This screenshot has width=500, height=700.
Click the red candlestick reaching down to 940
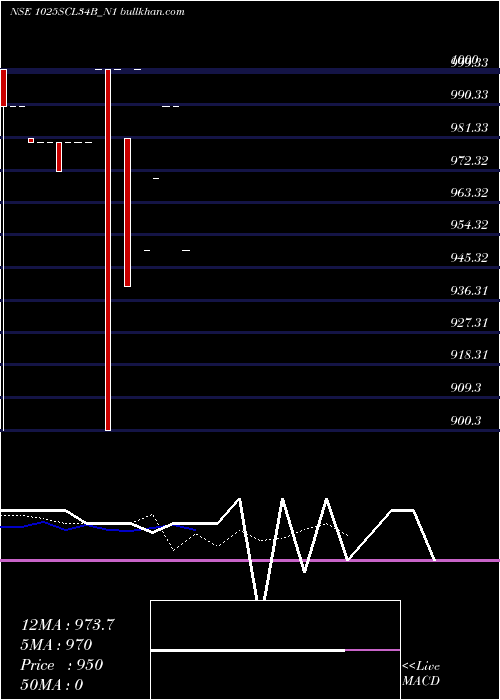click(x=128, y=212)
